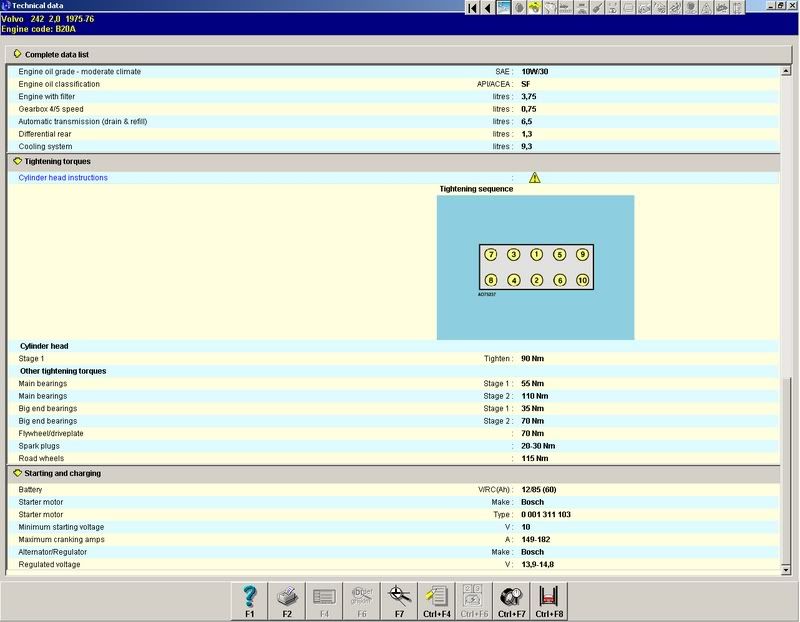Click the F2 print button

coord(287,600)
